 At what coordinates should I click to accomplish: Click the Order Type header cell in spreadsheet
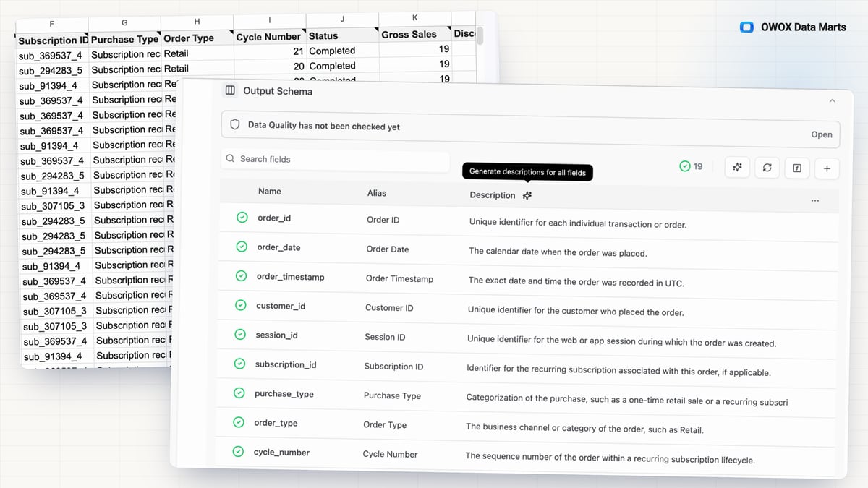point(198,38)
